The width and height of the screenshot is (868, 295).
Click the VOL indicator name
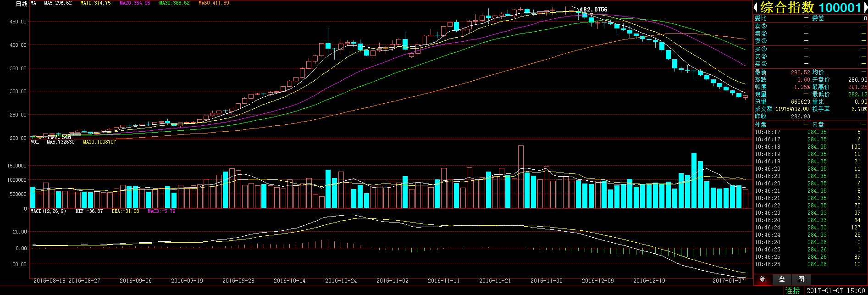point(35,142)
